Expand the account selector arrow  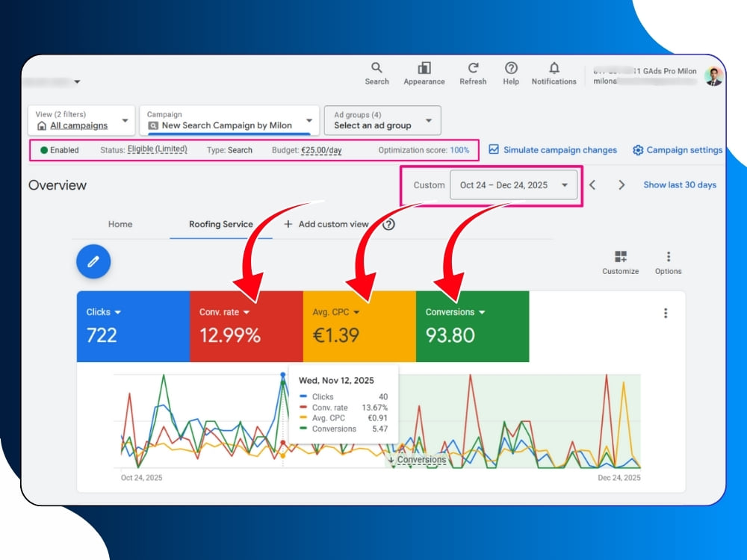[77, 81]
